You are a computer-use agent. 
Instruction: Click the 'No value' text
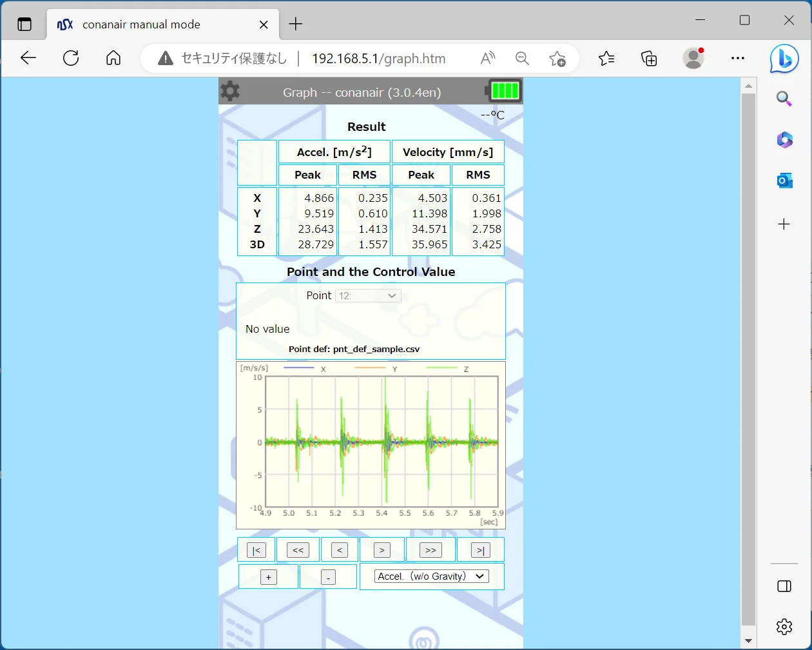pos(267,329)
